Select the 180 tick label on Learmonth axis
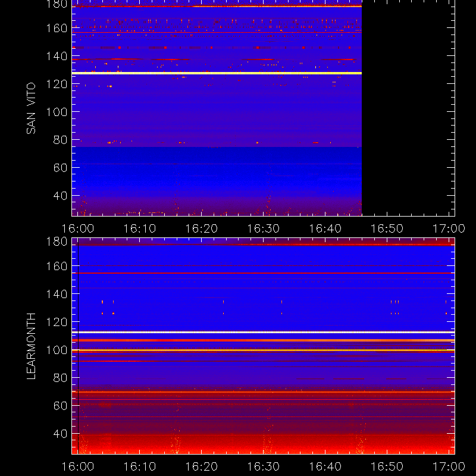Viewport: 476px width, 476px height. [x=57, y=242]
